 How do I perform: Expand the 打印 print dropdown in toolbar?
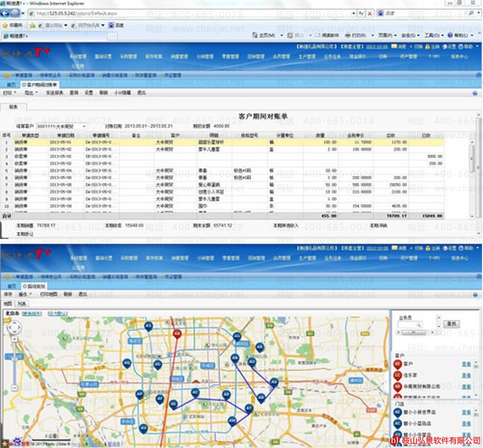pos(10,92)
